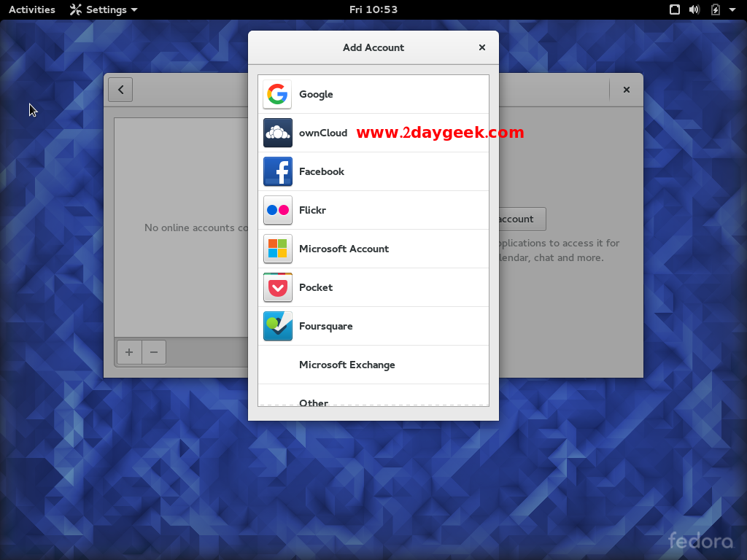Select the Other account entry
The image size is (747, 560).
373,395
